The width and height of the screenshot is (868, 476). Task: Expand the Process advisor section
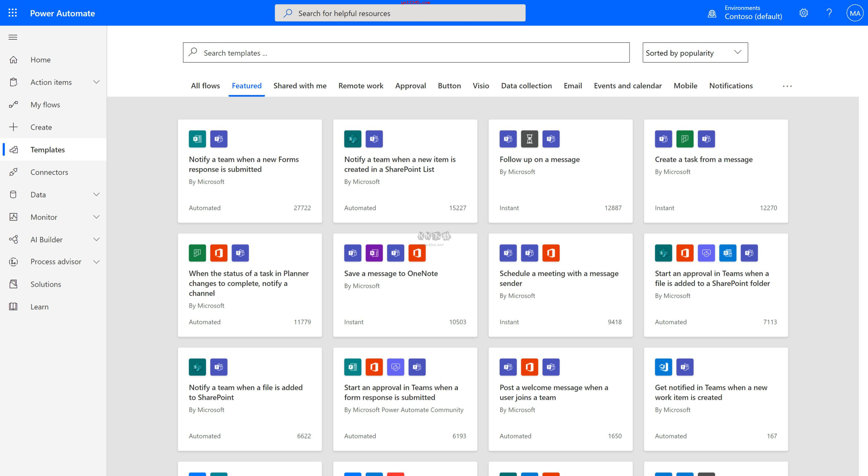[96, 262]
